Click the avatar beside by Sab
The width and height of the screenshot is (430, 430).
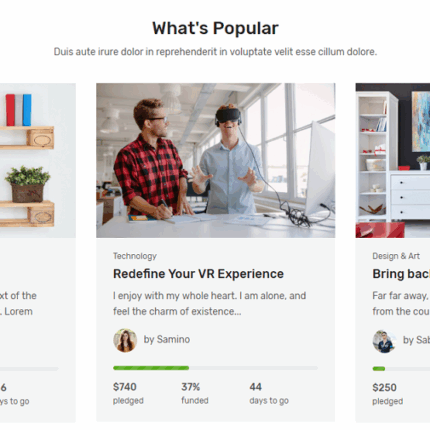[x=384, y=341]
